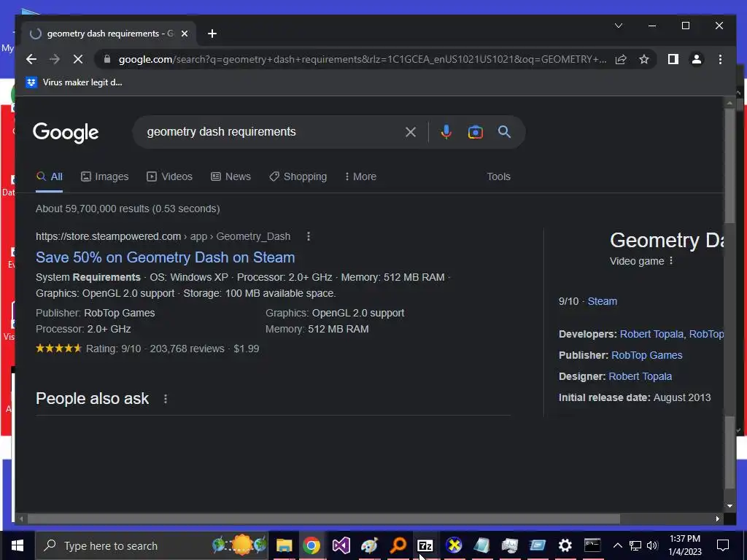The height and width of the screenshot is (560, 747).
Task: Open the Windows Start menu
Action: point(18,545)
